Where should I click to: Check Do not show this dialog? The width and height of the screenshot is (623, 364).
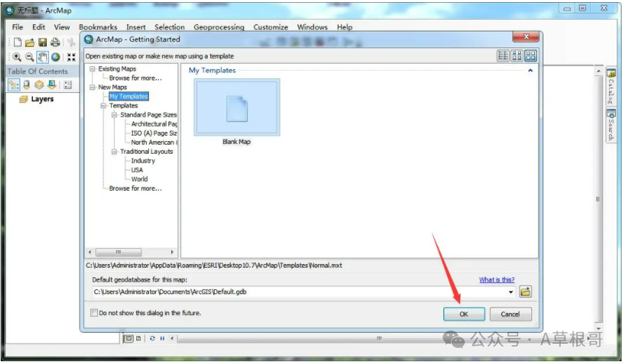pos(94,313)
